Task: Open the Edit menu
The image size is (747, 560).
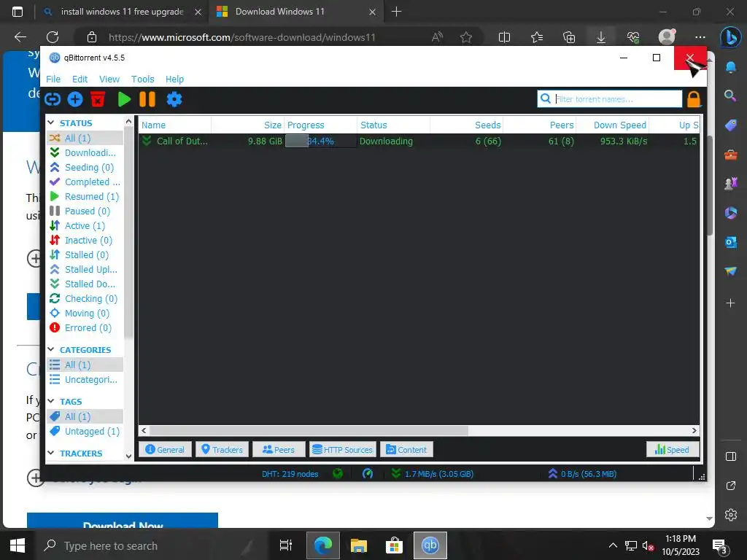Action: [x=80, y=79]
